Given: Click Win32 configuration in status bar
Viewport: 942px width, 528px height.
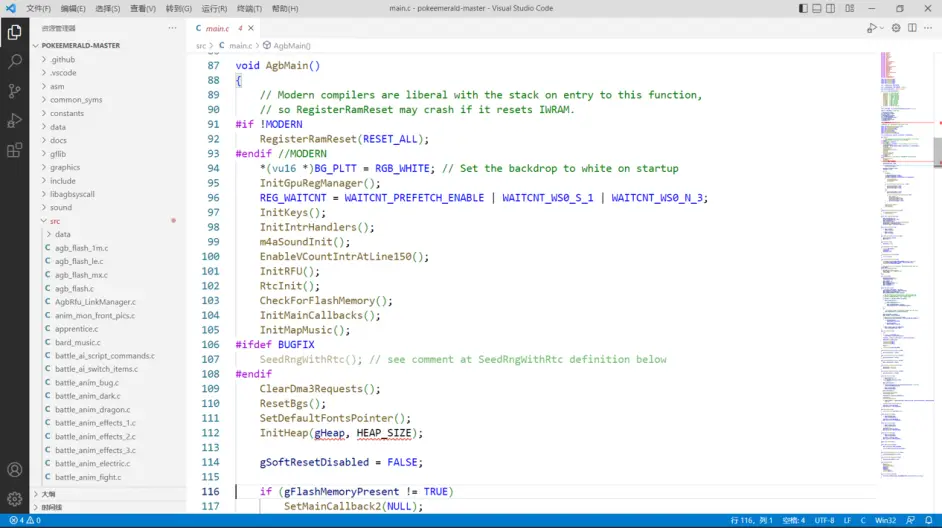Looking at the screenshot, I should (885, 520).
